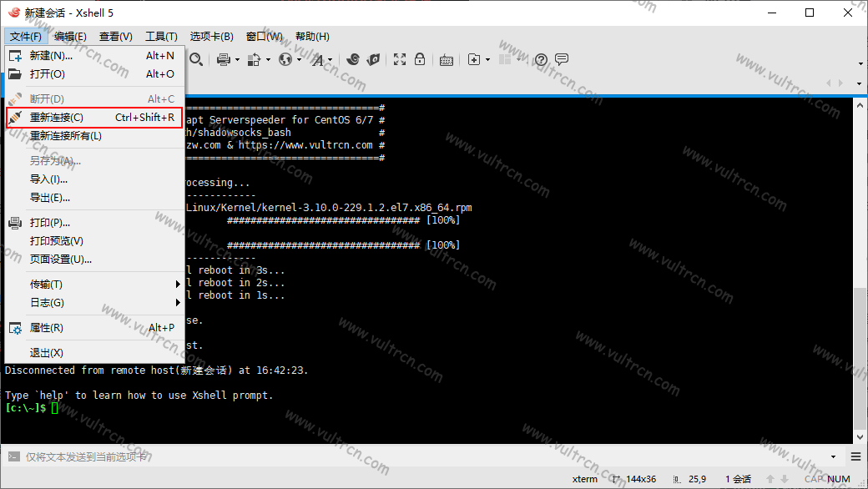
Task: Click the lock screen padlock icon
Action: pos(420,59)
